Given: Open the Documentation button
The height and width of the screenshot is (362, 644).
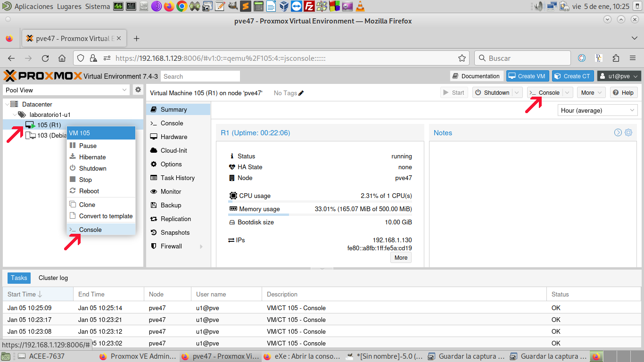Looking at the screenshot, I should pos(477,76).
